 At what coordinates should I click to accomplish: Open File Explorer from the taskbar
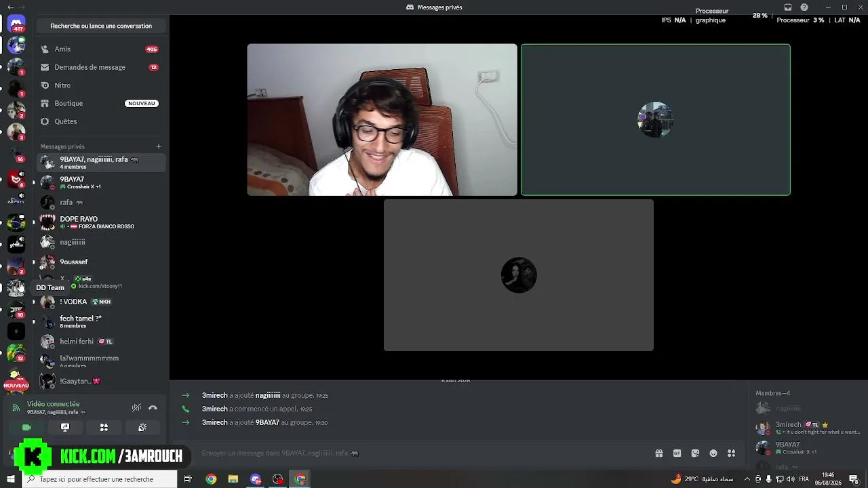(x=233, y=479)
